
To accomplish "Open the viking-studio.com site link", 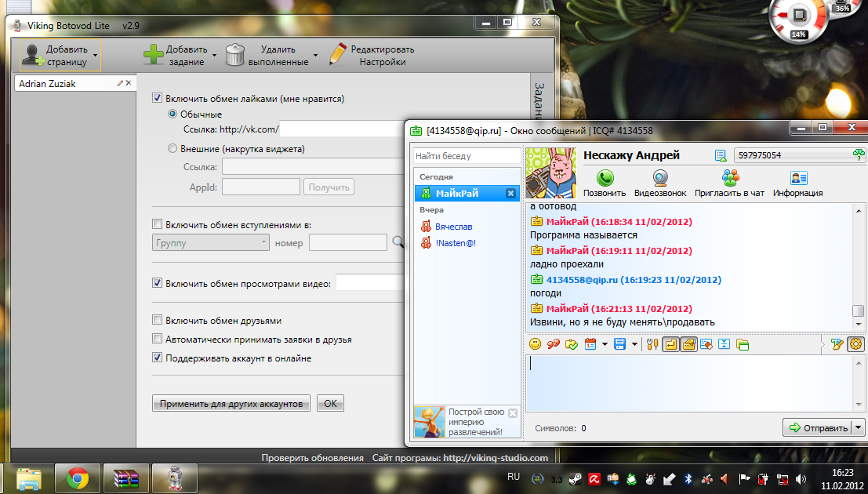I will pyautogui.click(x=496, y=458).
